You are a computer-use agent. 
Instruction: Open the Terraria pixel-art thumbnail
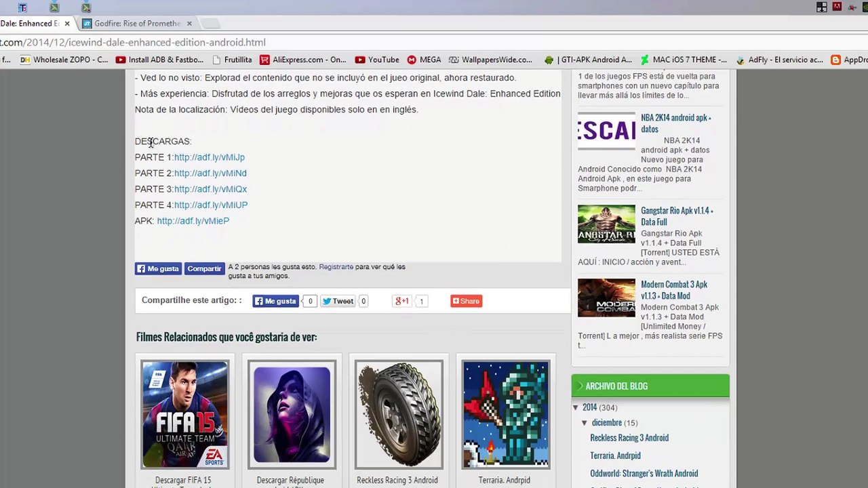pyautogui.click(x=506, y=415)
